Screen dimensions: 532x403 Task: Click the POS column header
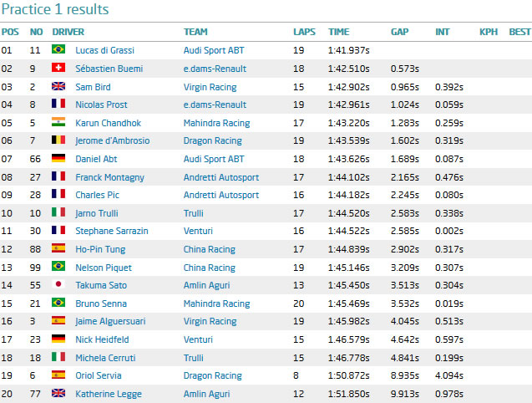click(10, 32)
